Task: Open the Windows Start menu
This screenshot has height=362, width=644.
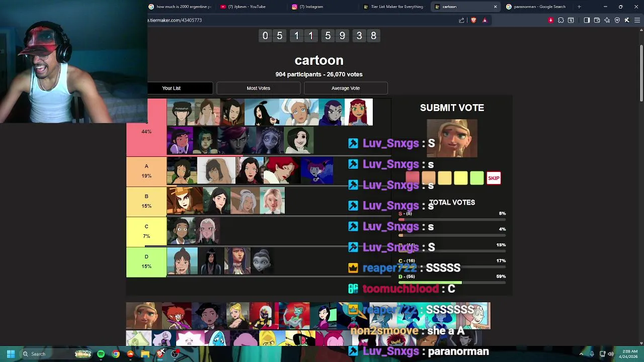Action: (11, 354)
